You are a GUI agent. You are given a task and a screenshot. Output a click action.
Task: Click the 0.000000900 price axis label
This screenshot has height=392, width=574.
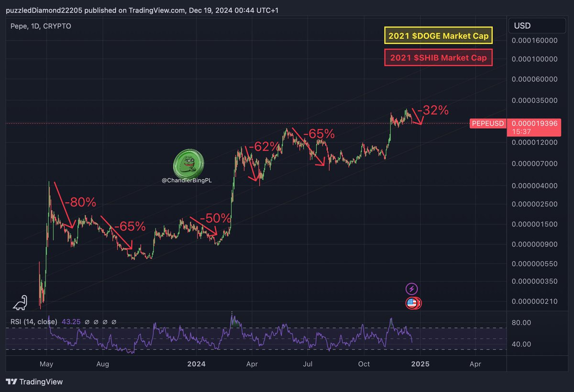[535, 244]
